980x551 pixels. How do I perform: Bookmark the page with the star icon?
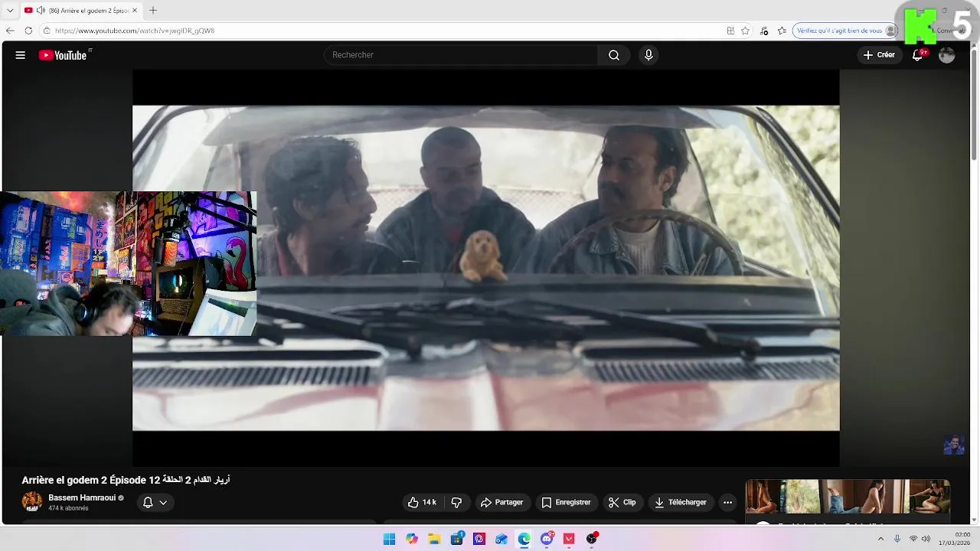click(x=745, y=31)
